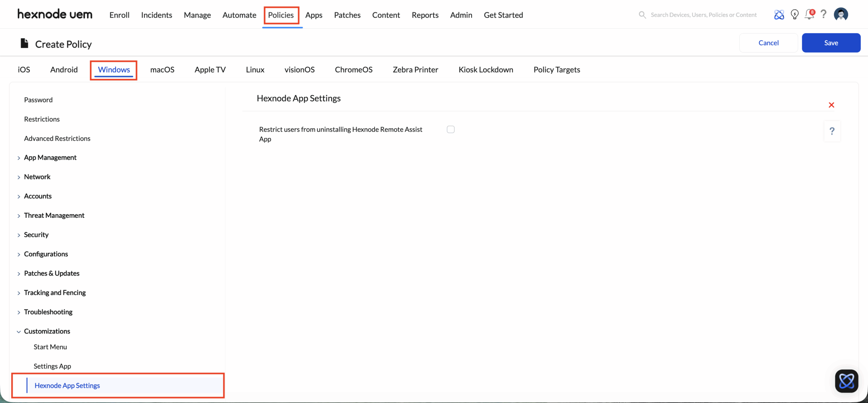
Task: Enable Restrict uninstalling Remote Assist App checkbox
Action: [x=450, y=130]
